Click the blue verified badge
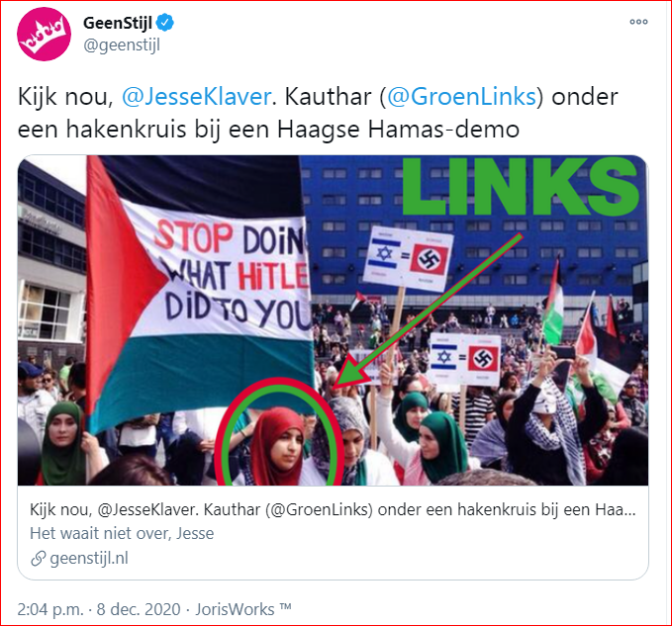Screen dimensions: 672x626 pyautogui.click(x=165, y=23)
